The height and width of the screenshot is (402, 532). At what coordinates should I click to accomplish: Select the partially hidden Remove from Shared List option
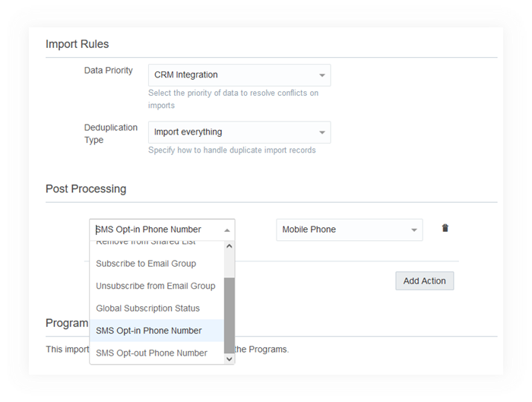pyautogui.click(x=146, y=243)
